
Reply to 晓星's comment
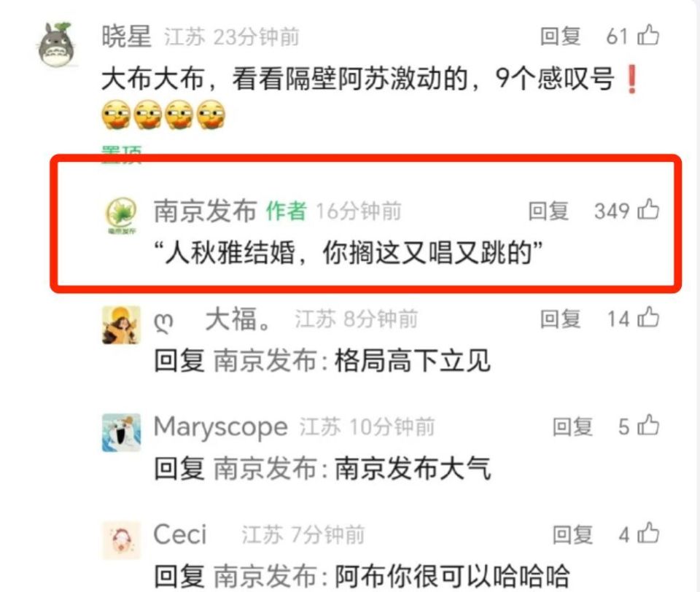[x=560, y=36]
